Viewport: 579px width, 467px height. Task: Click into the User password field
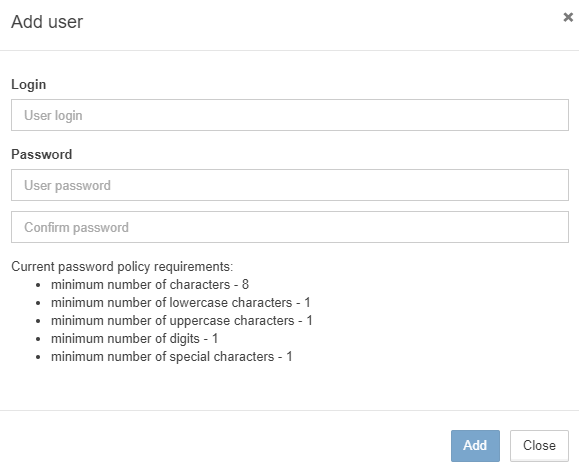click(290, 185)
